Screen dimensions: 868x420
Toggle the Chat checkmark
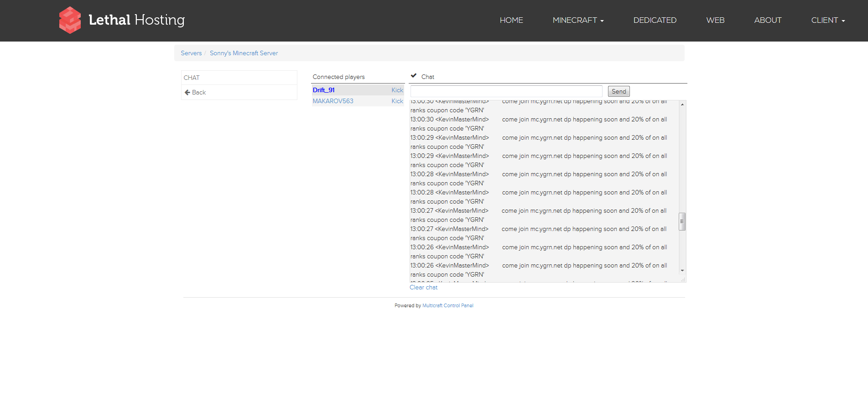pyautogui.click(x=414, y=76)
